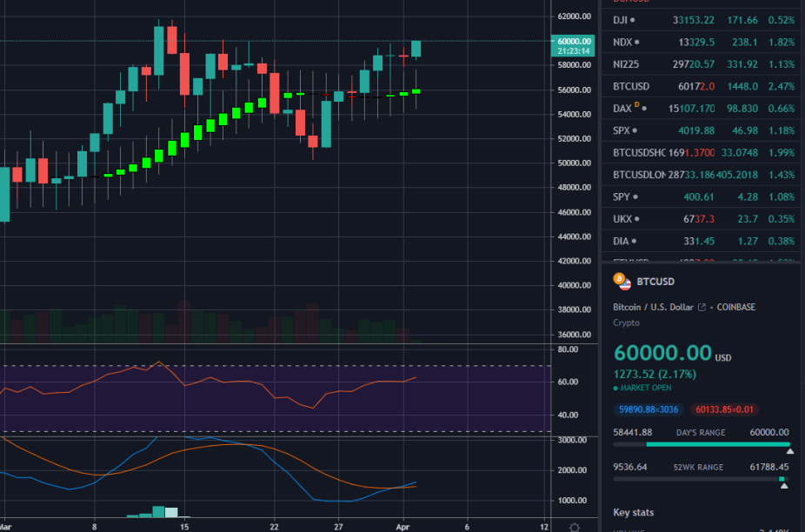Viewport: 805px width, 532px height.
Task: Click DJI last price 33153.22
Action: point(694,20)
